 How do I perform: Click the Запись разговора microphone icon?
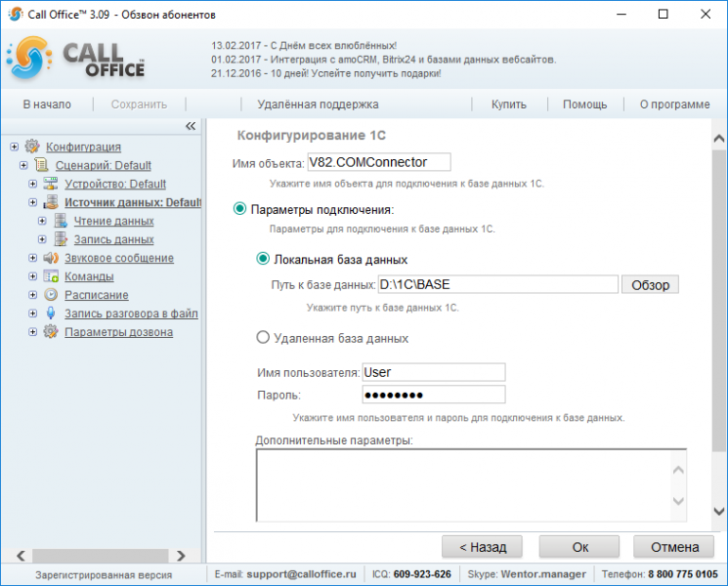(x=51, y=314)
